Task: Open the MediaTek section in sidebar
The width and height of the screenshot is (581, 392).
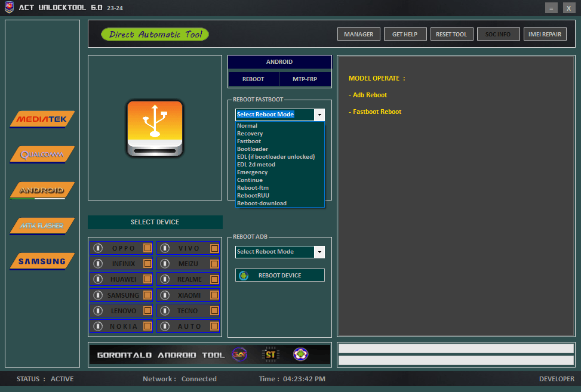Action: [42, 119]
